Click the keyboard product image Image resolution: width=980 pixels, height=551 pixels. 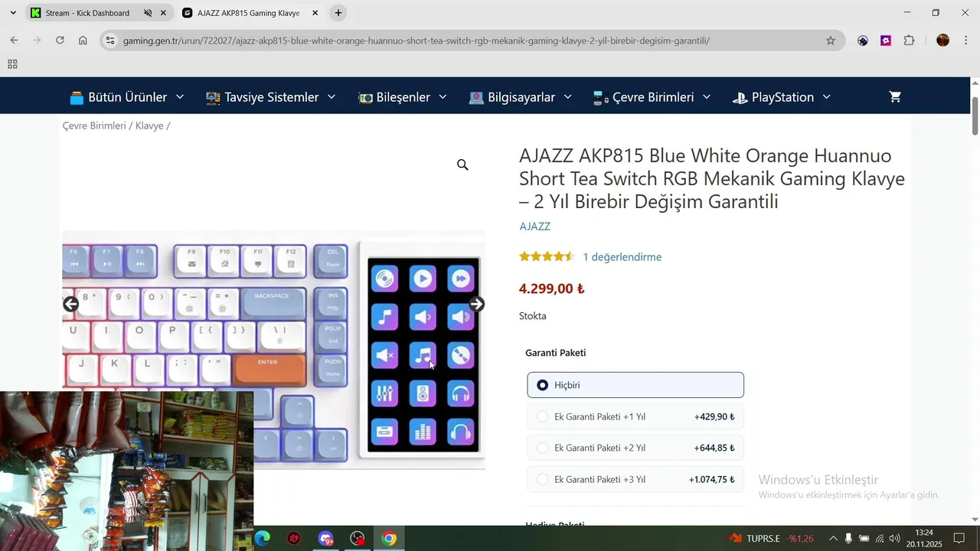273,348
